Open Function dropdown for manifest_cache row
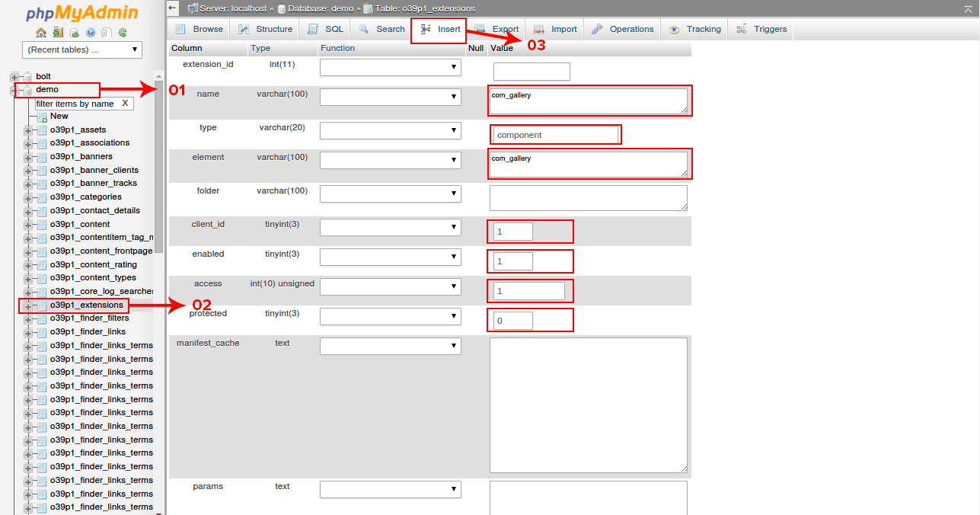980x515 pixels. (391, 346)
